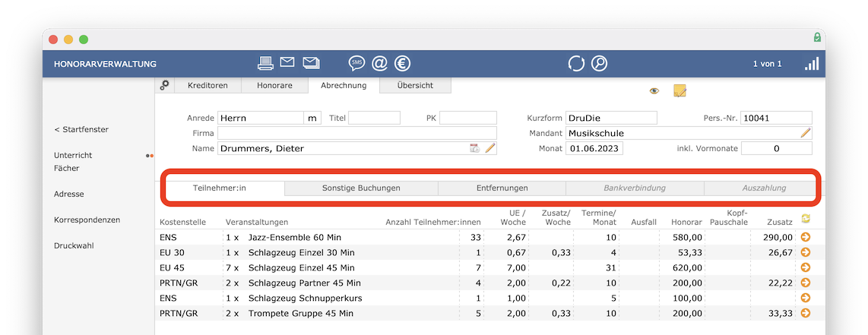Open details arrow for Schlagzeug Einzel 45 Min

tap(806, 267)
